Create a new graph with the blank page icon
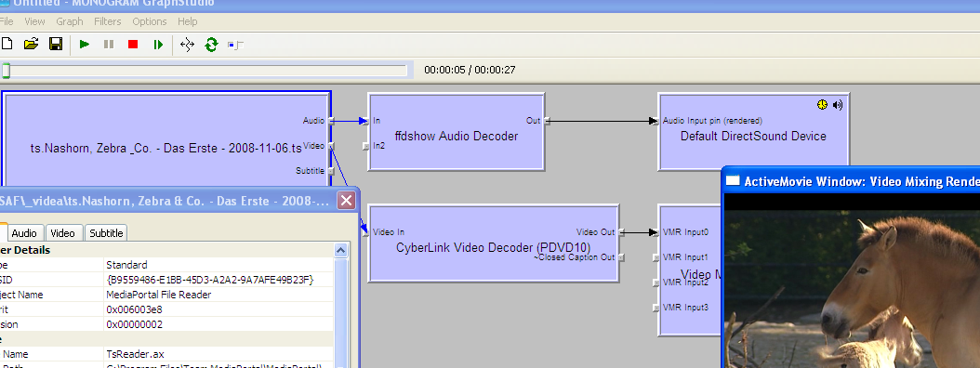 (x=7, y=44)
